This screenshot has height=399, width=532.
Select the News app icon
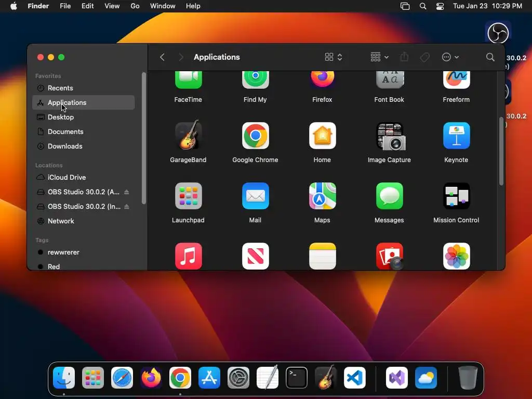(x=255, y=256)
